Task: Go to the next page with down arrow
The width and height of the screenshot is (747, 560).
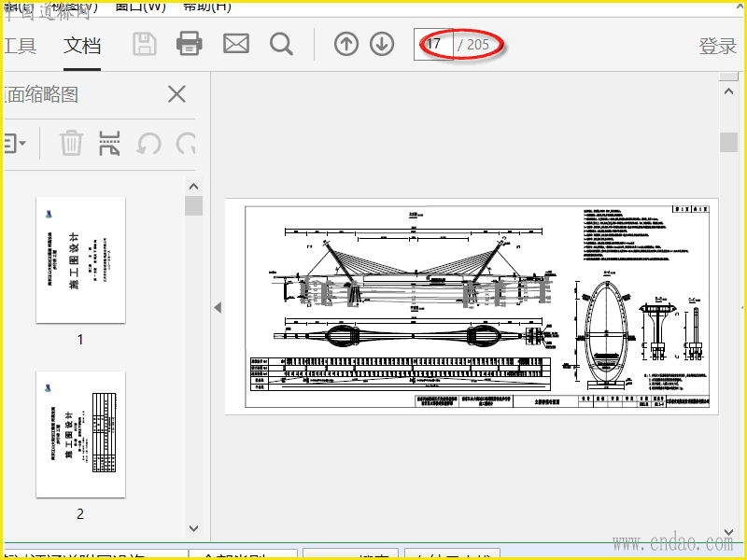Action: coord(382,44)
